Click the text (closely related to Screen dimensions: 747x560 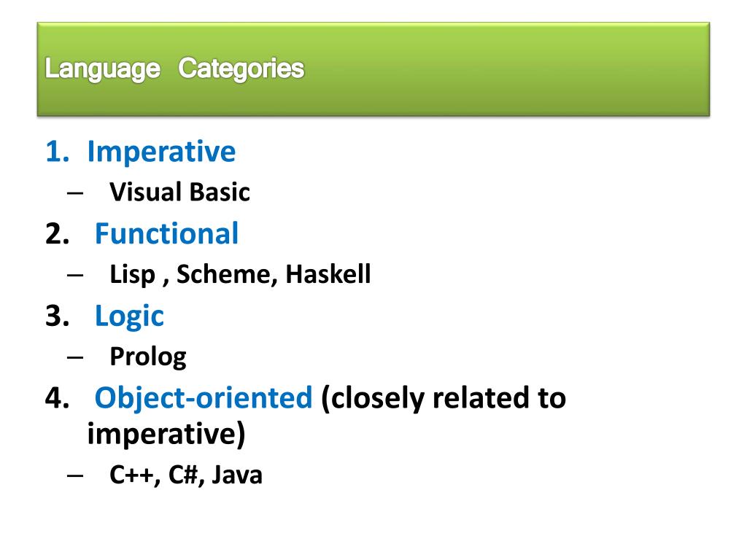pos(444,398)
